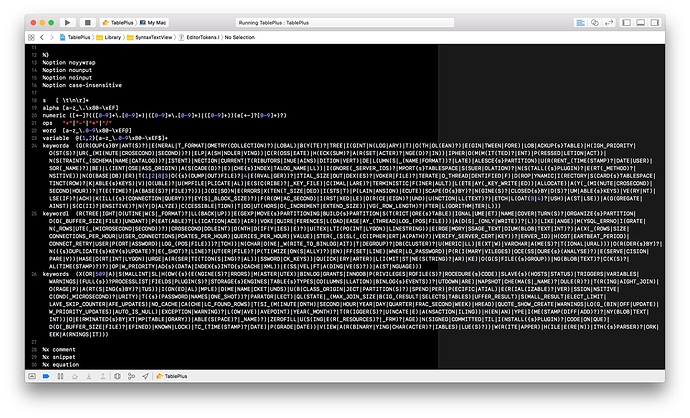Open Debug Memory Graph
Image resolution: width=690 pixels, height=418 pixels.
[131, 376]
